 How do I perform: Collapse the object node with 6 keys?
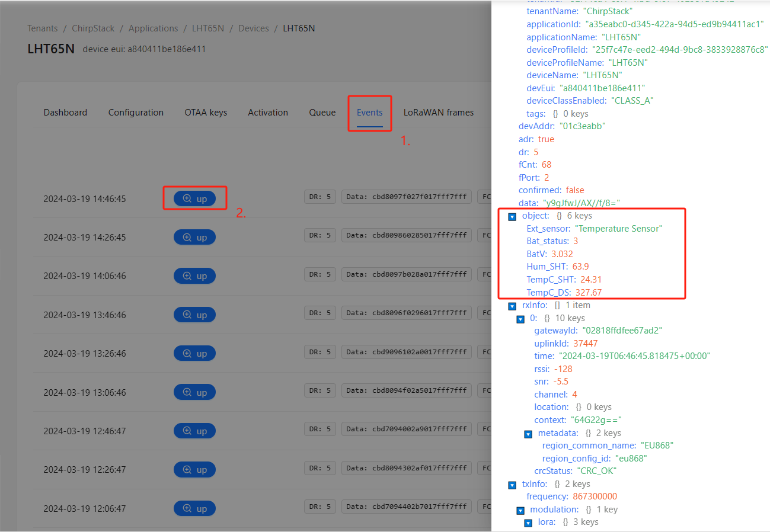(x=512, y=216)
